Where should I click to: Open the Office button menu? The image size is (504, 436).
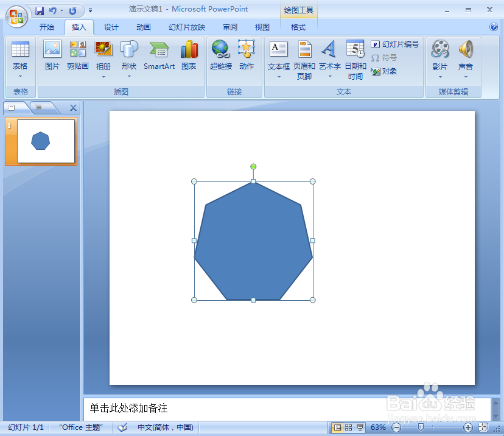pos(16,16)
